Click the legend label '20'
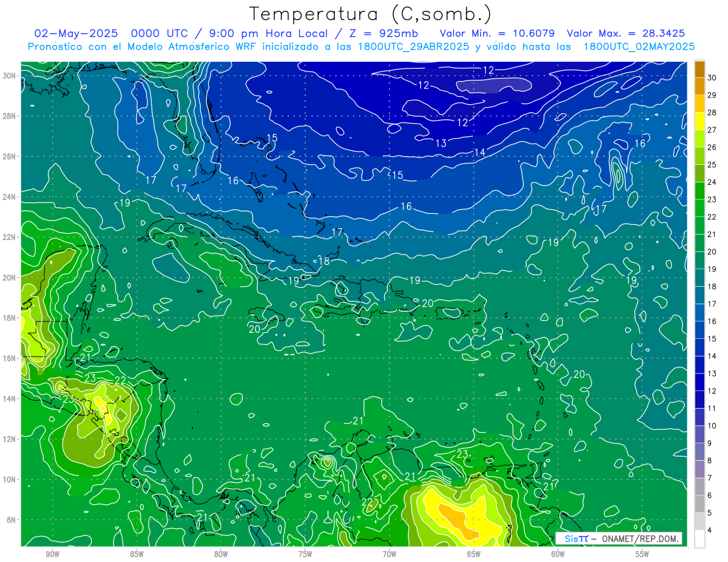The height and width of the screenshot is (562, 728). [712, 252]
